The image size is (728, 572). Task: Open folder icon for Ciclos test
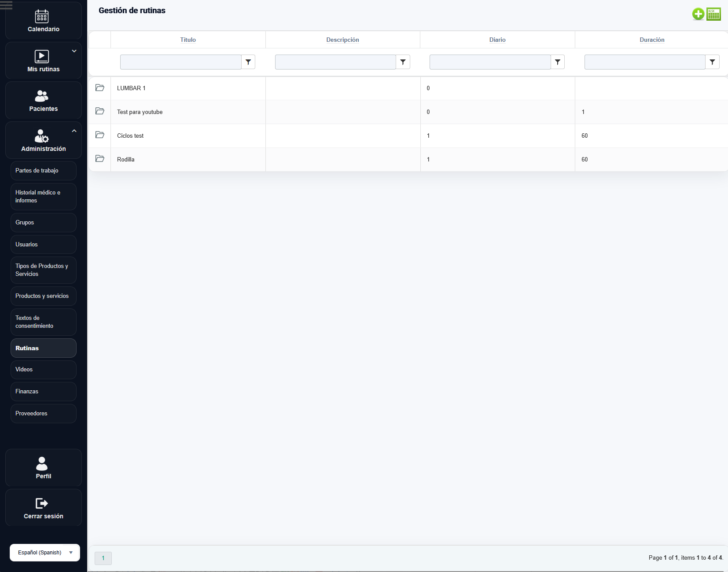click(100, 135)
